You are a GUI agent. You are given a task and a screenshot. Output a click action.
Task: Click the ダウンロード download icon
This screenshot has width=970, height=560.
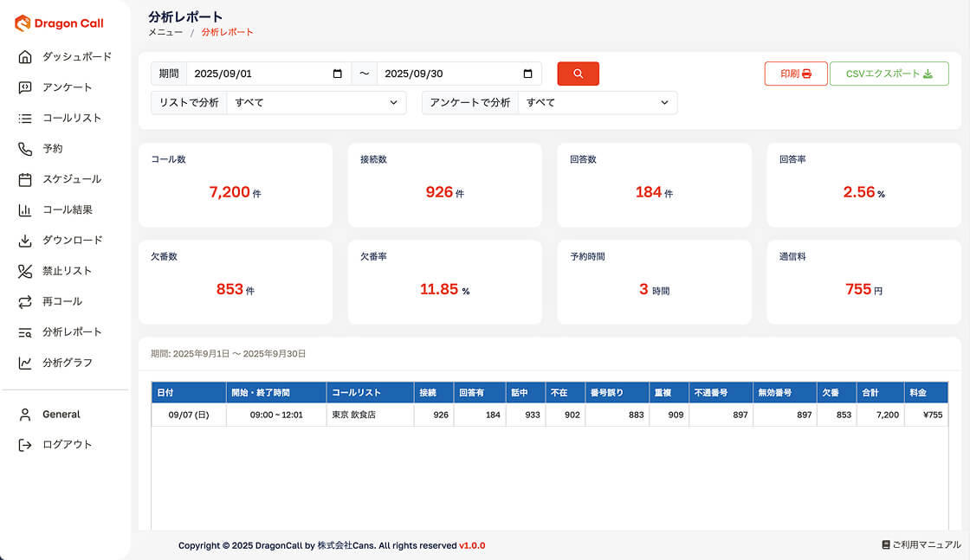pyautogui.click(x=25, y=241)
